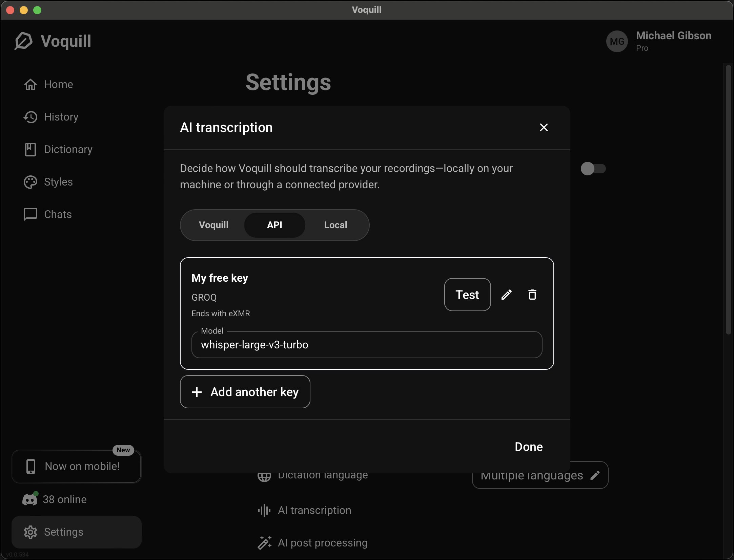Open the Dictionary section

[68, 149]
